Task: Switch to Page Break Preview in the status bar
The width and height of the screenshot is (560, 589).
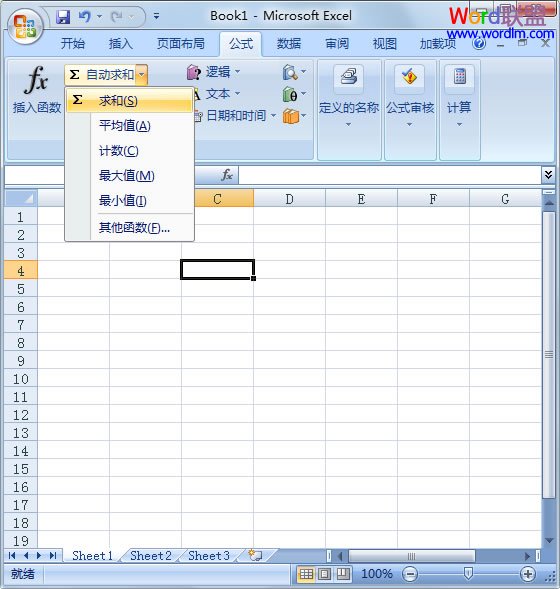Action: click(x=343, y=574)
